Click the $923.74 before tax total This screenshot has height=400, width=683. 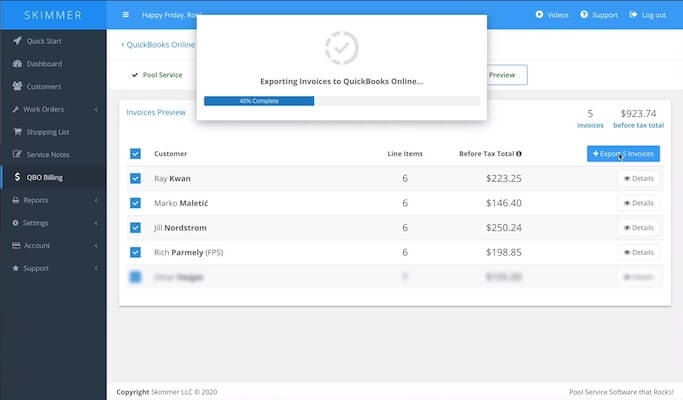click(x=638, y=113)
